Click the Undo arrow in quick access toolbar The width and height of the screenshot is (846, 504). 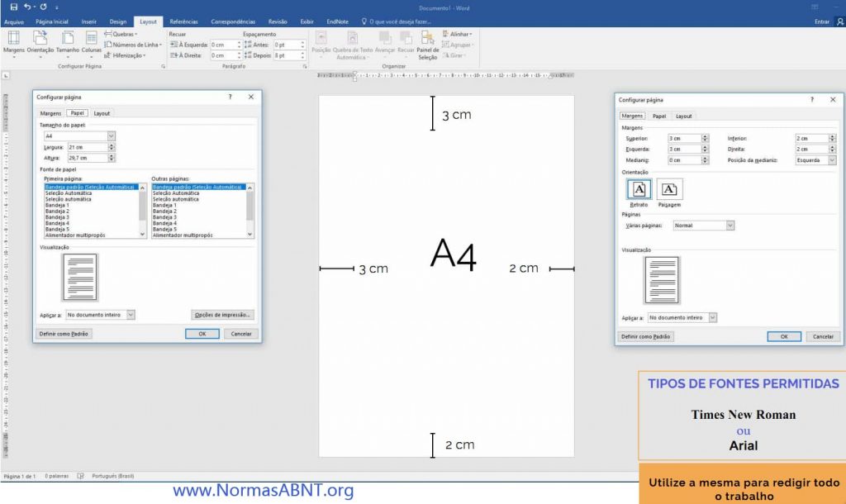point(27,7)
